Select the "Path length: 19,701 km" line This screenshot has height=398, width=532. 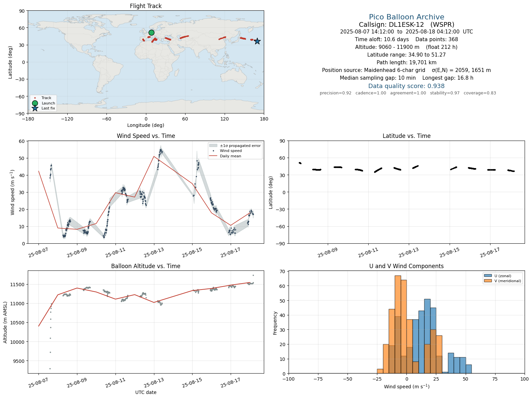(406, 63)
